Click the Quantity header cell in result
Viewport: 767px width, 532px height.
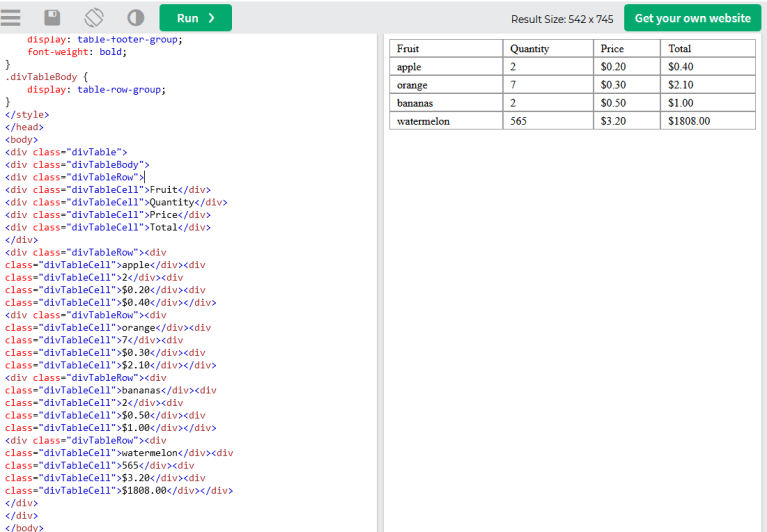(548, 48)
